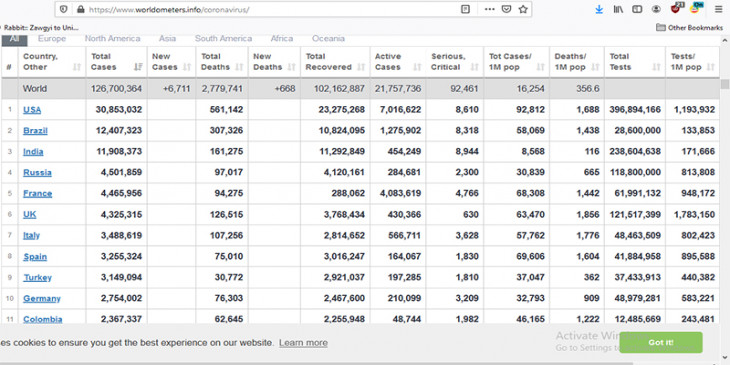730x365 pixels.
Task: Toggle reader view icon in address bar
Action: (x=465, y=9)
